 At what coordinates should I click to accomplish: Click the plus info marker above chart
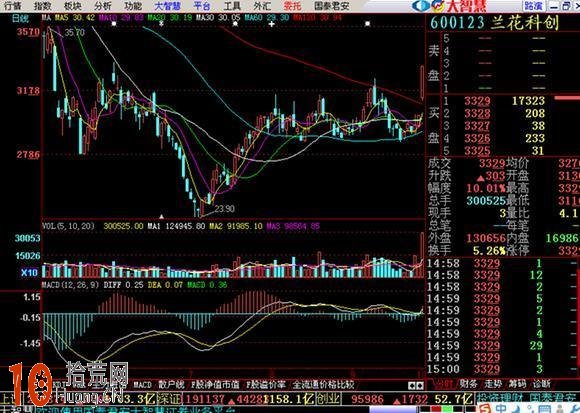click(272, 24)
